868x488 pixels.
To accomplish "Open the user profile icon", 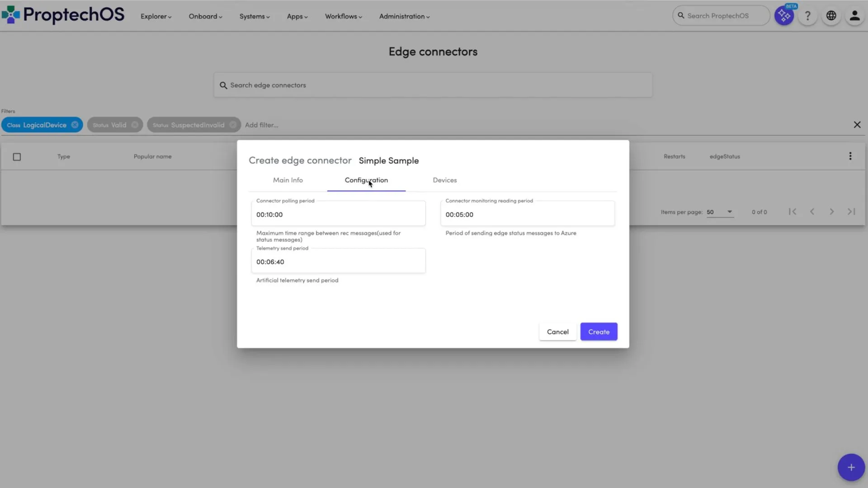I will tap(854, 16).
